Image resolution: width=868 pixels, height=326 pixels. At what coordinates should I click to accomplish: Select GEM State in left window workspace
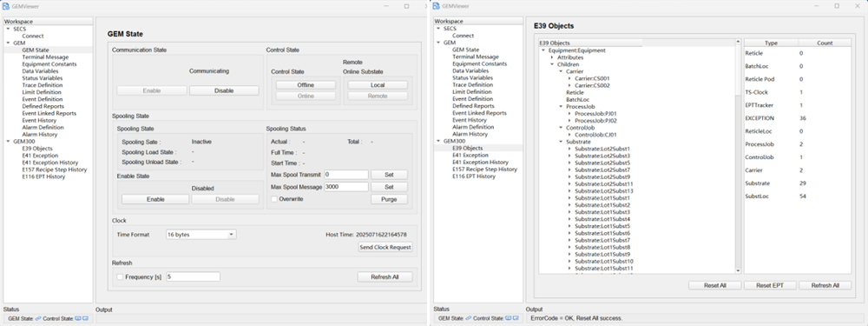[36, 50]
